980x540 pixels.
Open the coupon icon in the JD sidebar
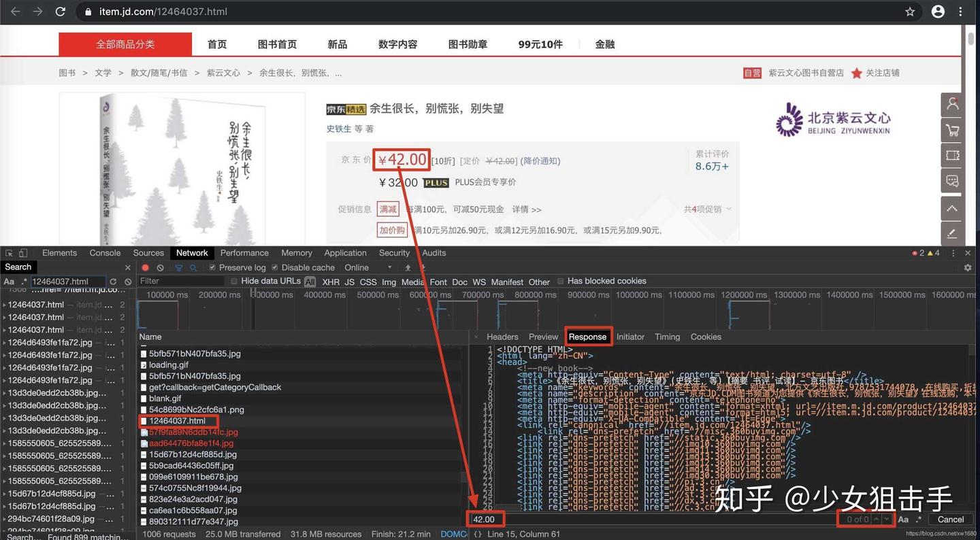[952, 156]
